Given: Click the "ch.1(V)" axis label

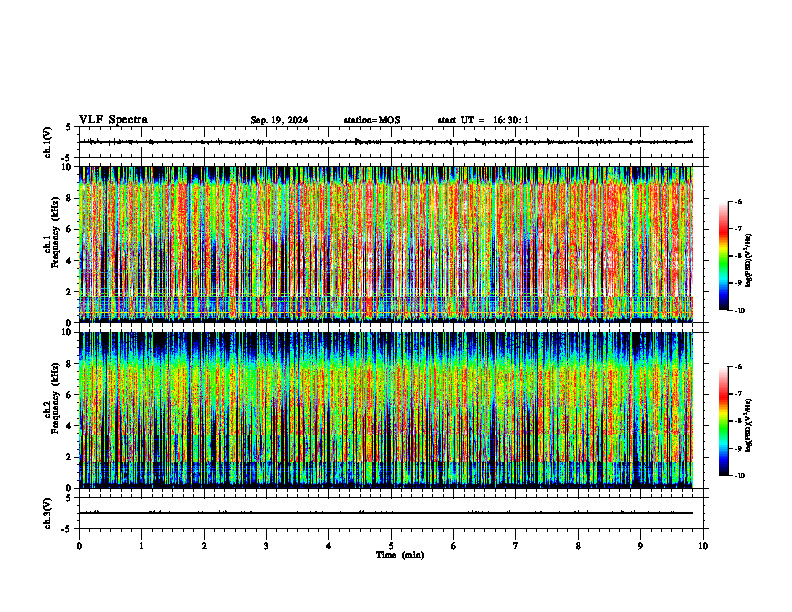Looking at the screenshot, I should pos(48,142).
